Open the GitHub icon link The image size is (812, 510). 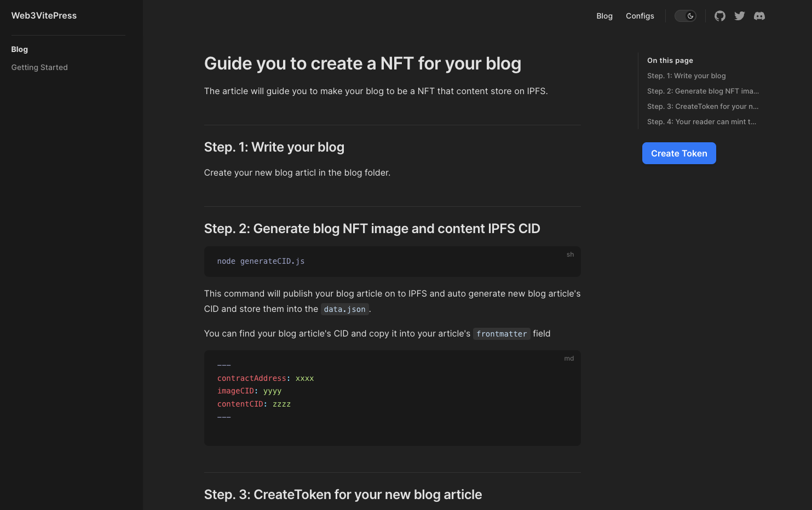pos(719,16)
